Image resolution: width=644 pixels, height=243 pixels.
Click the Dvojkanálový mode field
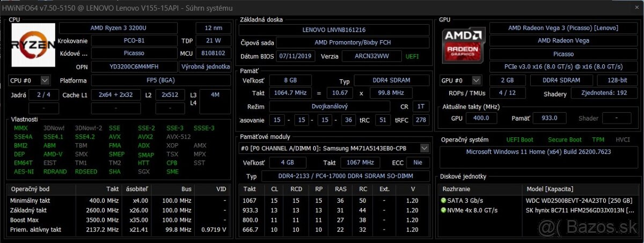coord(330,107)
